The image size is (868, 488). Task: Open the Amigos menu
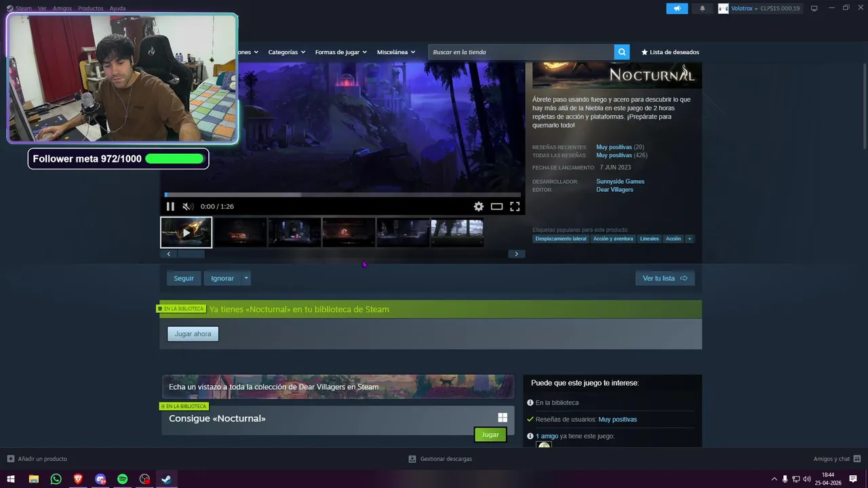click(x=62, y=8)
